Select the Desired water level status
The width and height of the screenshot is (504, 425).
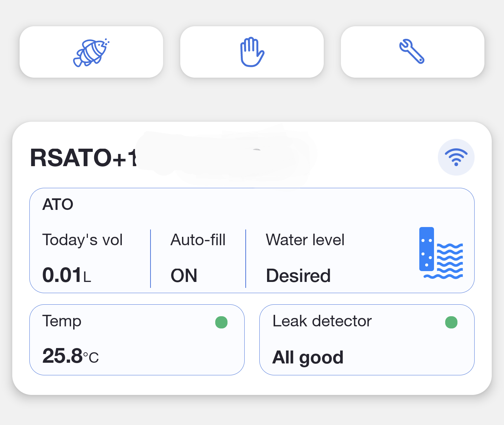(x=298, y=276)
